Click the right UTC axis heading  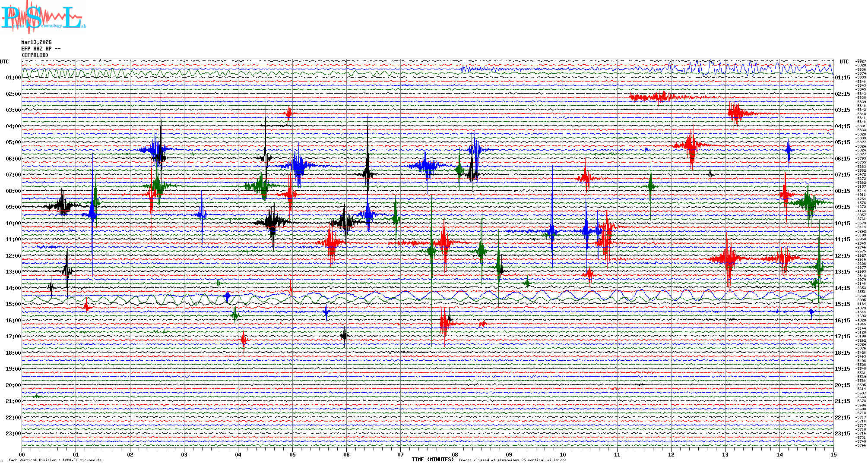pos(844,62)
